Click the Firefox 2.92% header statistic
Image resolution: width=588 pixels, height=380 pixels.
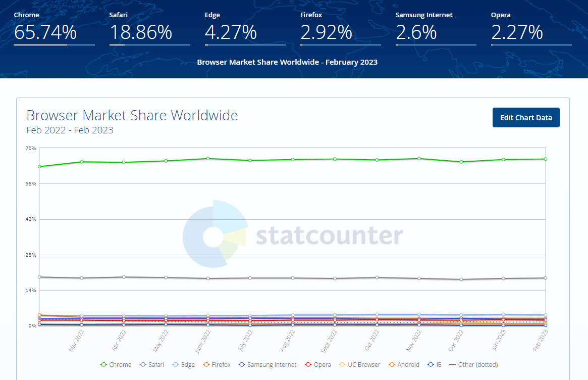(326, 32)
